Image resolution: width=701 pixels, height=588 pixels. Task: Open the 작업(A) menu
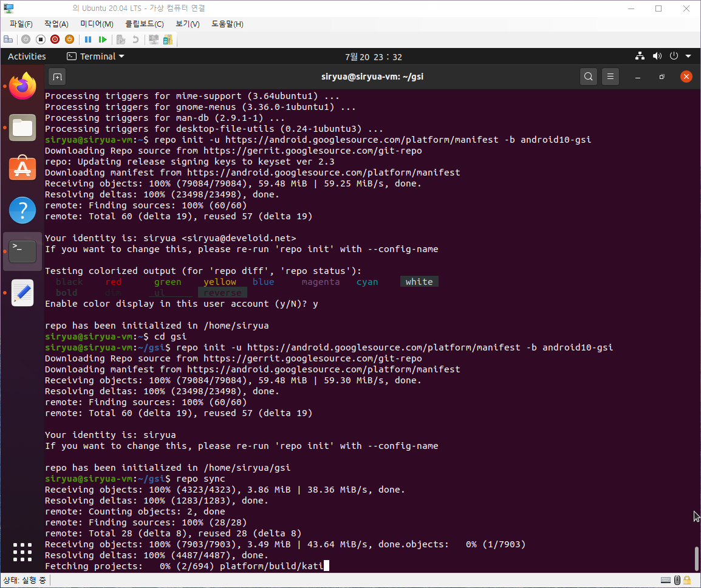pos(56,24)
